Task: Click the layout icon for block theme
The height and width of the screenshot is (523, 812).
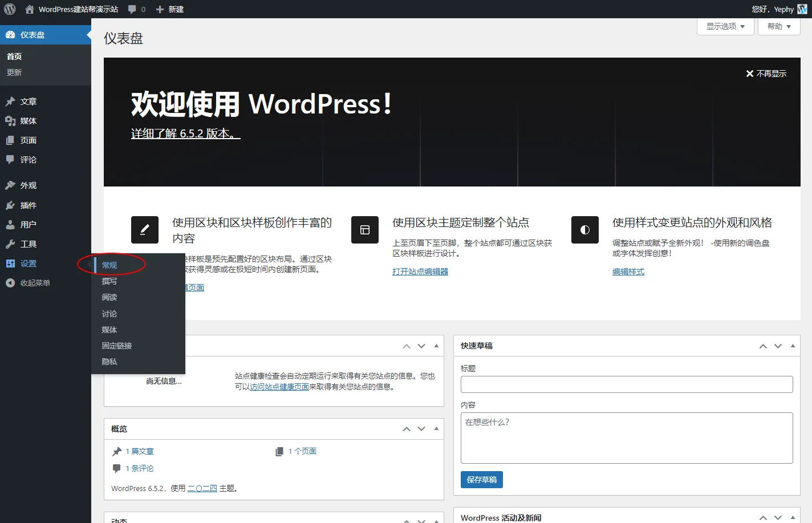Action: (x=365, y=230)
